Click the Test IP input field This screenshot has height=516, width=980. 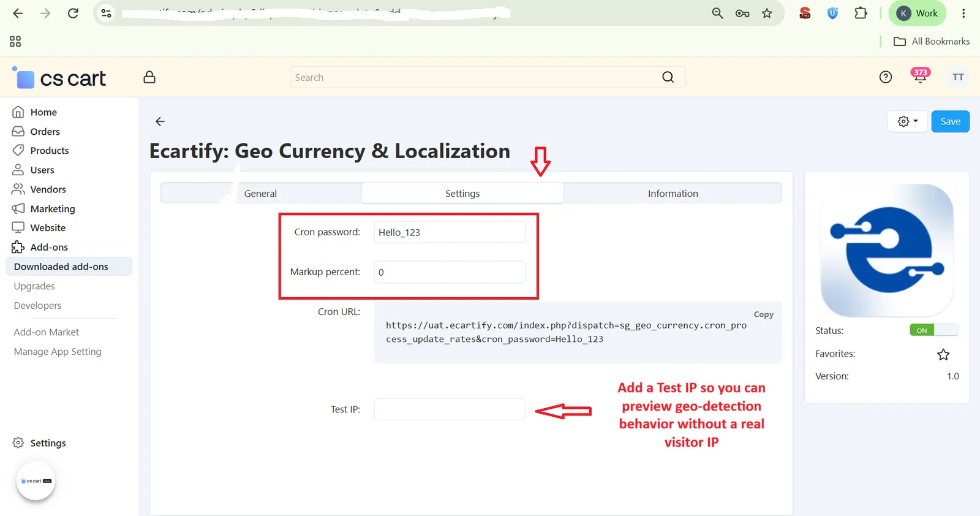pos(450,409)
